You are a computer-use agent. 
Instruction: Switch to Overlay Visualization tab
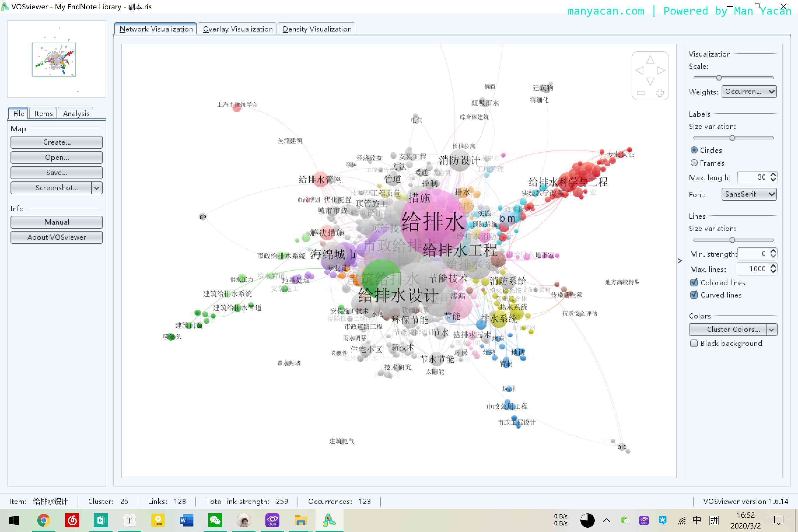[237, 29]
